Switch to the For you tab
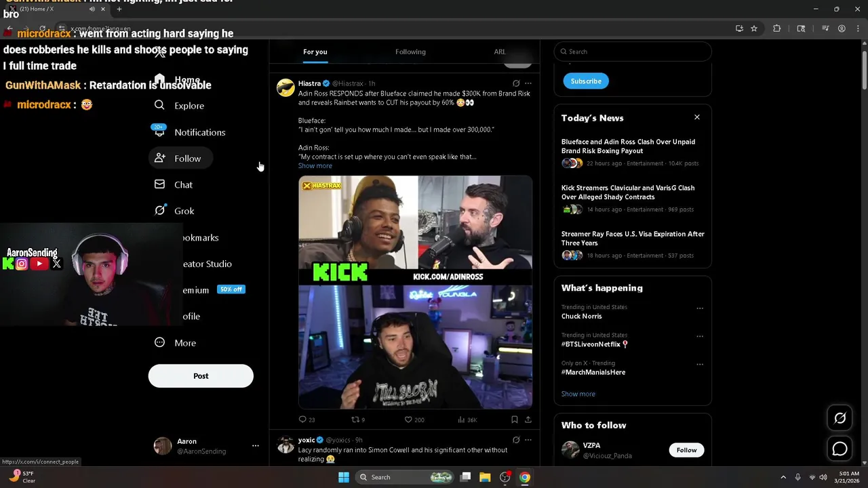Screen dimensions: 868x488 click(x=315, y=52)
